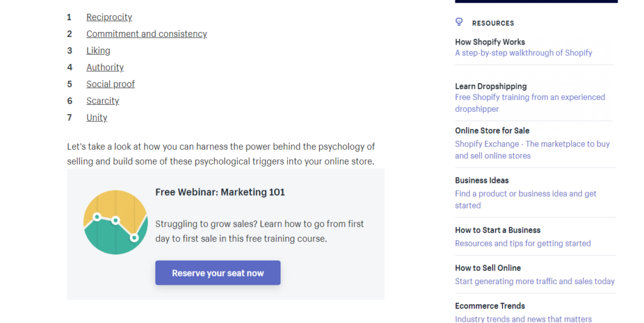Click the Unity list link
The height and width of the screenshot is (323, 644).
pos(97,118)
